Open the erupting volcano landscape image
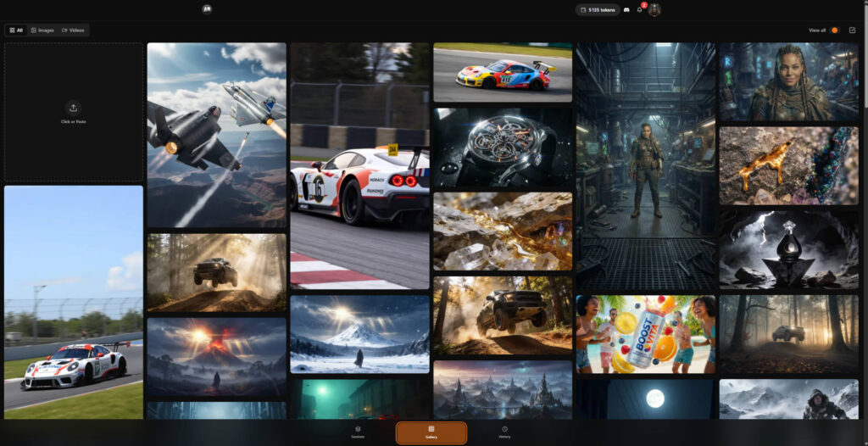Screen dimensions: 868x446 216,357
